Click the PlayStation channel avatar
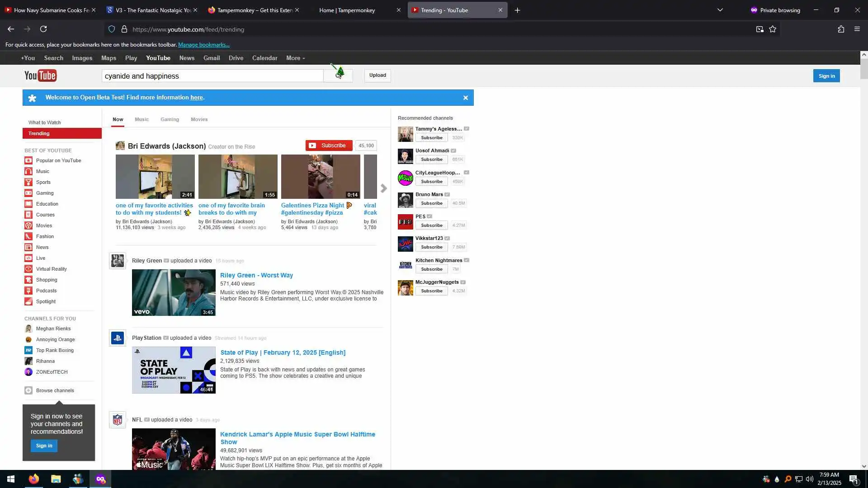Image resolution: width=868 pixels, height=488 pixels. click(x=118, y=338)
